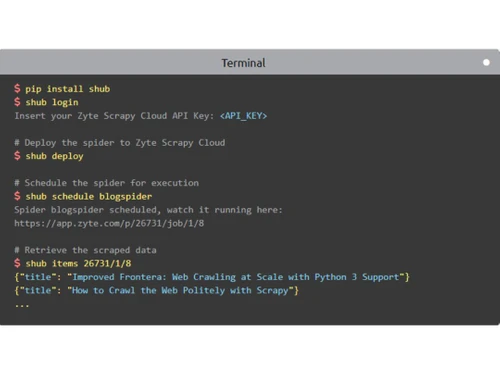
Task: Click the 'Schedule the spider for execution' comment
Action: [x=107, y=183]
